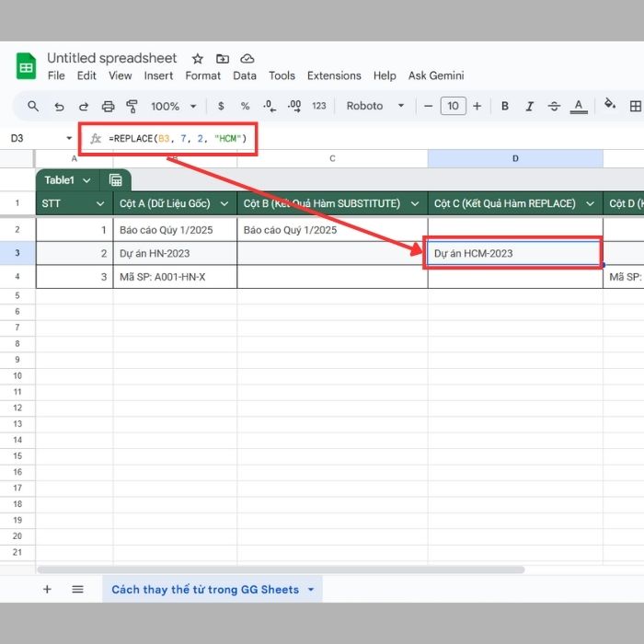This screenshot has height=644, width=644.
Task: Open the Edit menu
Action: tap(86, 75)
